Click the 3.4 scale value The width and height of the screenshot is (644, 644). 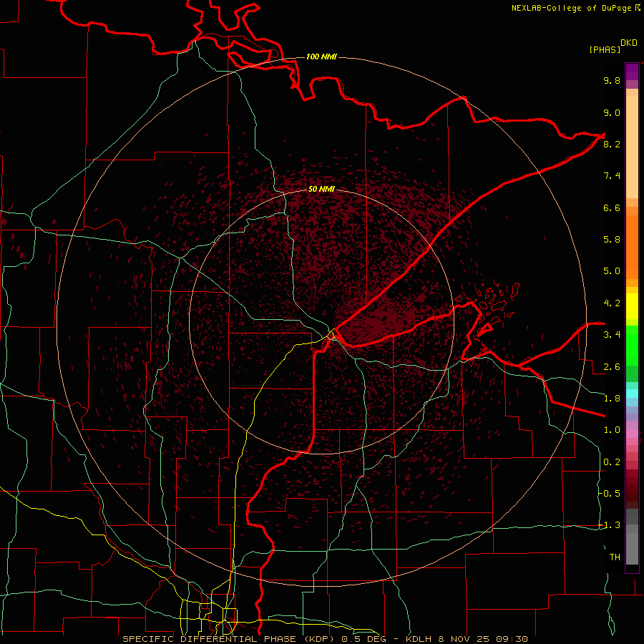click(612, 335)
